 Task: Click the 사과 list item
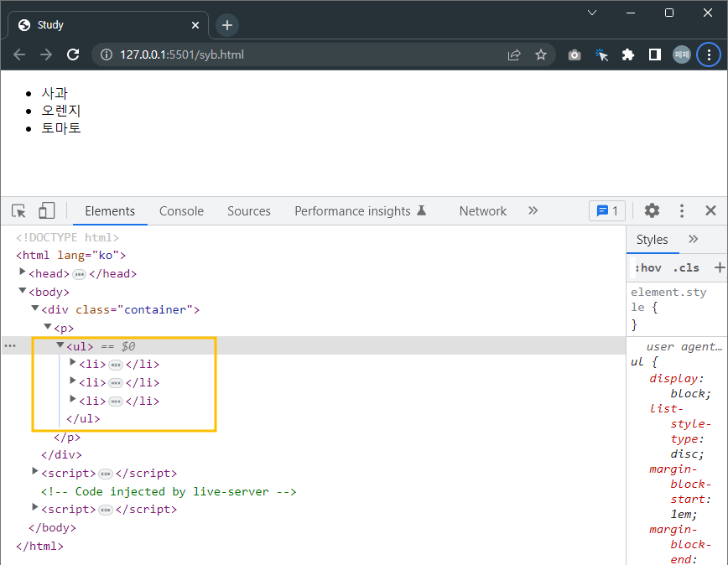tap(55, 93)
